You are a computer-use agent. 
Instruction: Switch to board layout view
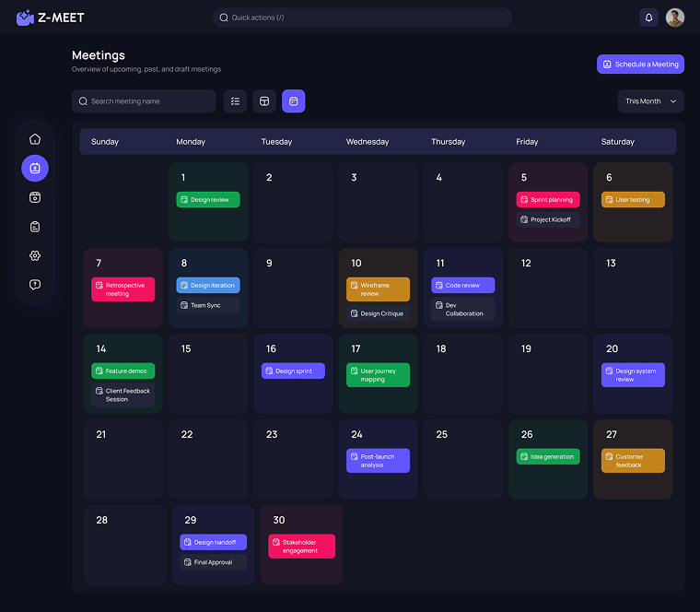pos(264,101)
